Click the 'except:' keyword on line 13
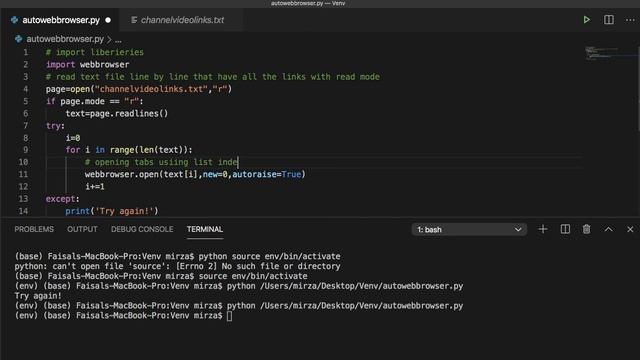 pyautogui.click(x=62, y=199)
